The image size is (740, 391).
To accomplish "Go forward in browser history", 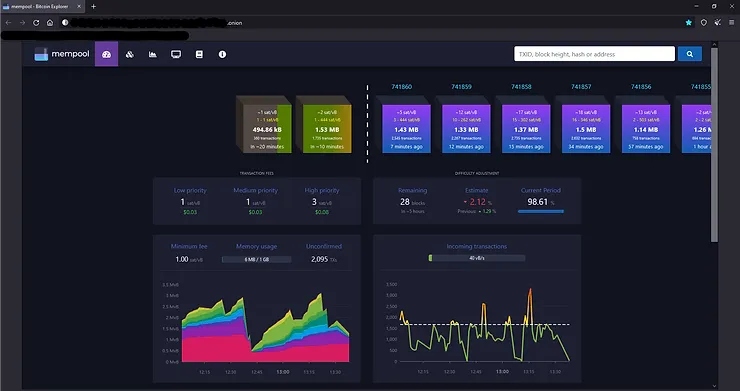I will point(22,23).
